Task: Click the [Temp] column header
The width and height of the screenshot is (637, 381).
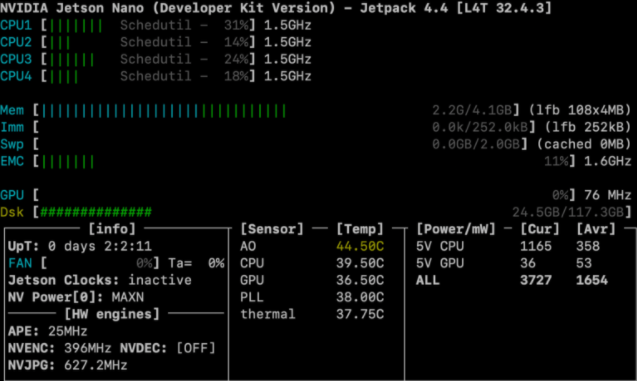Action: tap(360, 229)
